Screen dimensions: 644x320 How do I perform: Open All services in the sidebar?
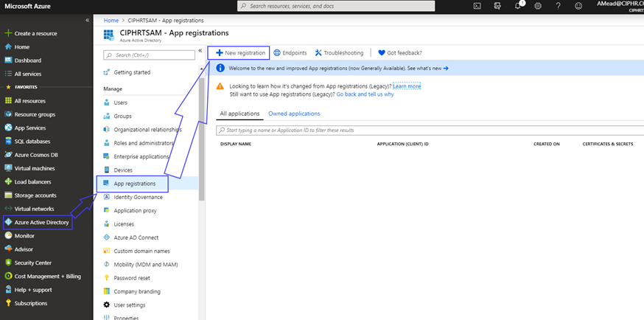pos(23,74)
